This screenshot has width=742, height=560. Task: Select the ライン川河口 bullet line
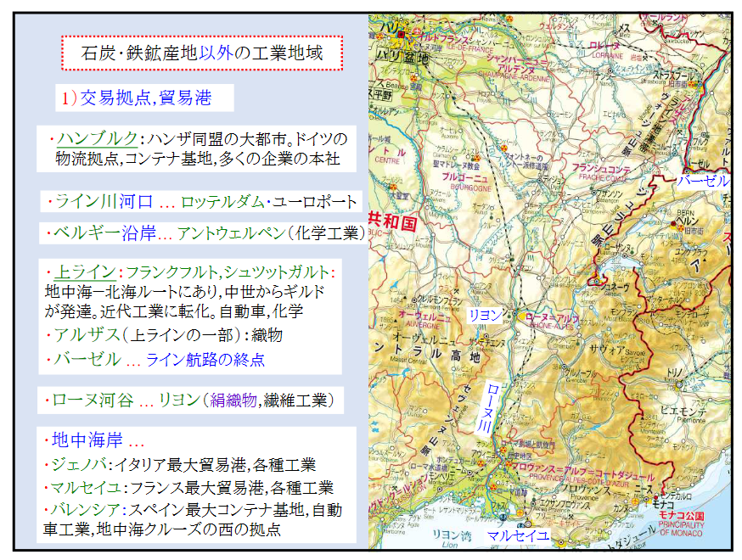[202, 202]
